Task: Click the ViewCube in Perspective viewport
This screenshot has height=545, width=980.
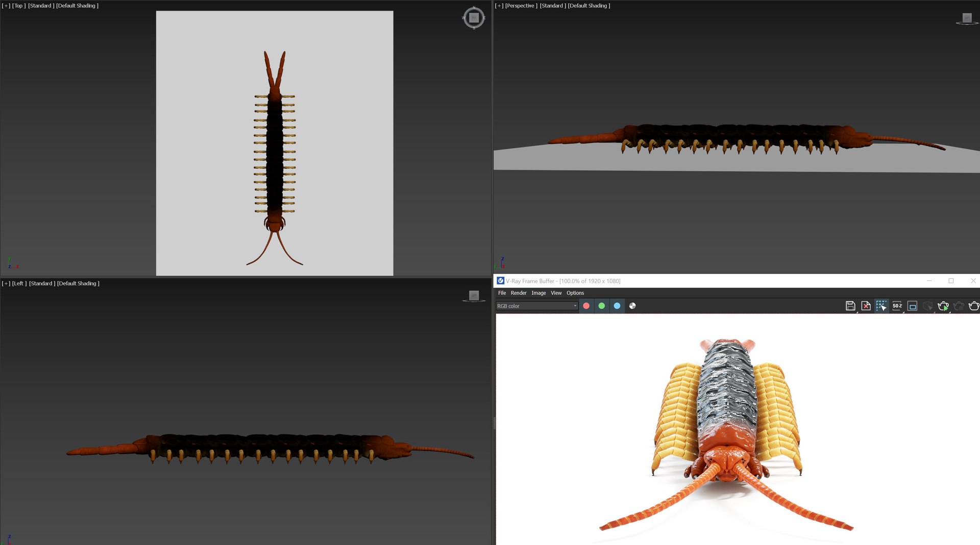Action: click(x=967, y=18)
